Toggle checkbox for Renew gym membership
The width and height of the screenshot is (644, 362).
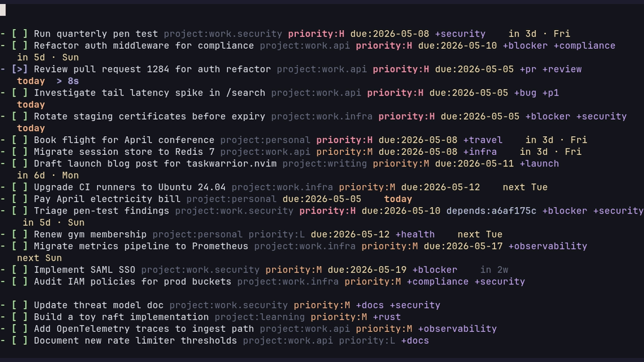[x=20, y=234]
